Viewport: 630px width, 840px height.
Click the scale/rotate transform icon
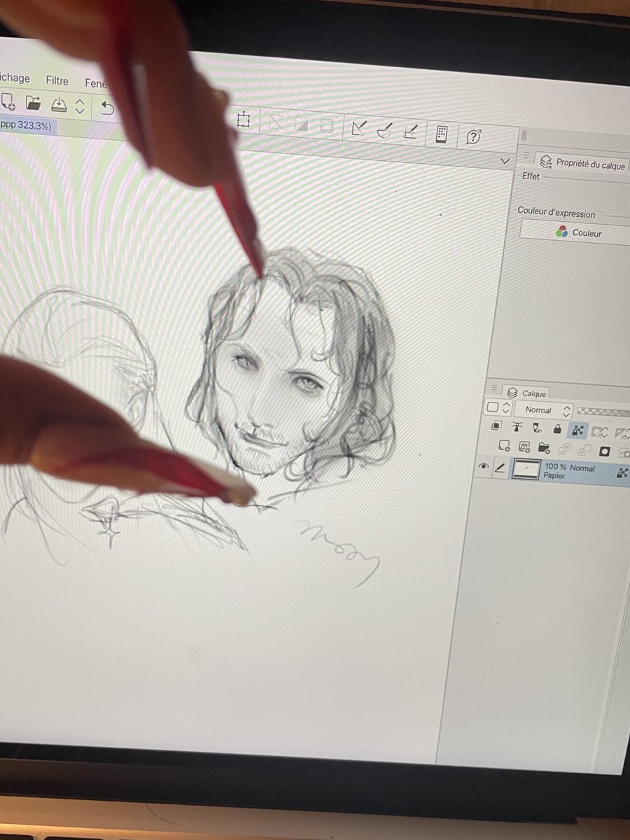243,120
